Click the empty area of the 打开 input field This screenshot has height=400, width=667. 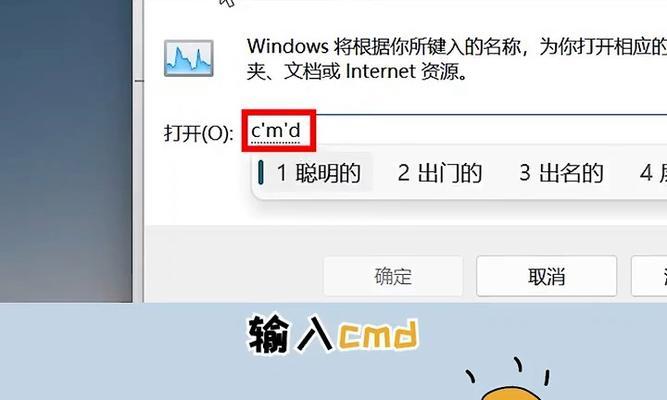pos(491,131)
